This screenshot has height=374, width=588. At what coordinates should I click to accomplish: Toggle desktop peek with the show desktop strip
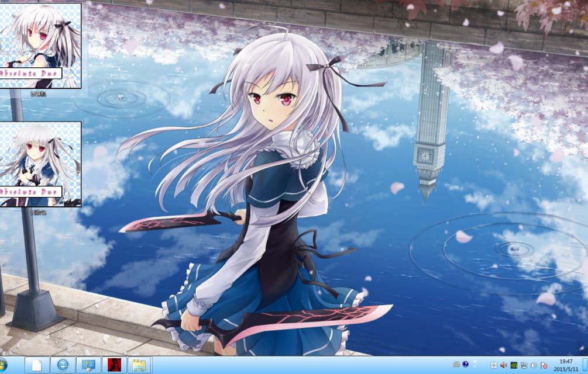(x=586, y=365)
